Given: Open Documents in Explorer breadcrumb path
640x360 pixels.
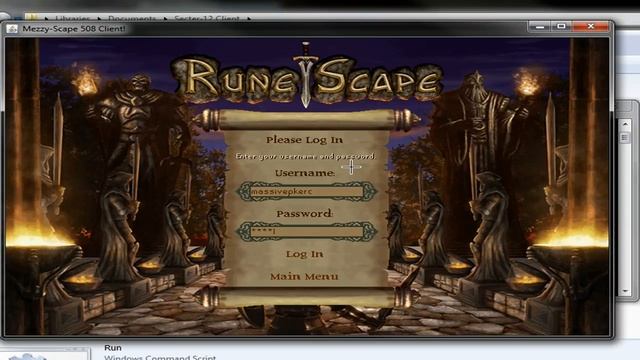Looking at the screenshot, I should coord(132,18).
